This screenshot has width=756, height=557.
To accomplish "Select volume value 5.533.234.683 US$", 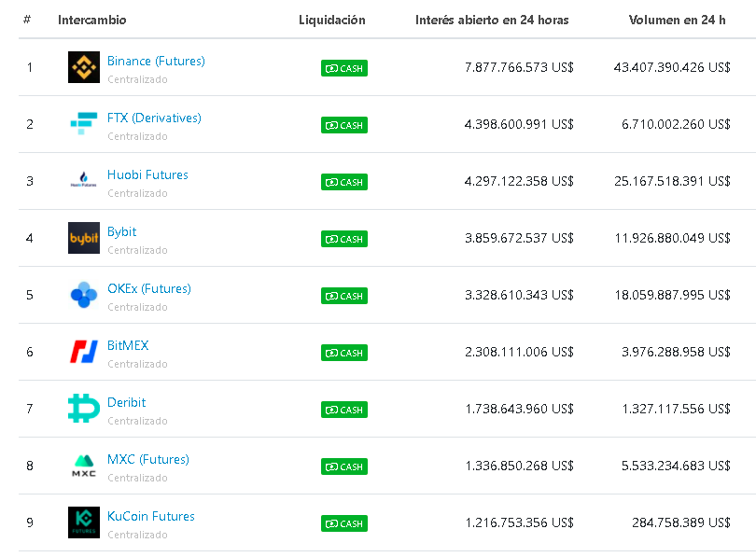I will point(676,466).
